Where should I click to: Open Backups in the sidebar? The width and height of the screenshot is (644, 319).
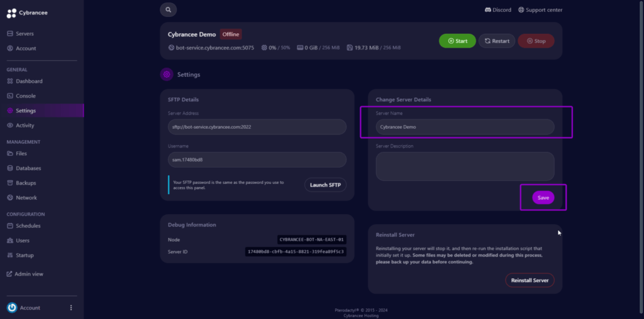point(26,183)
